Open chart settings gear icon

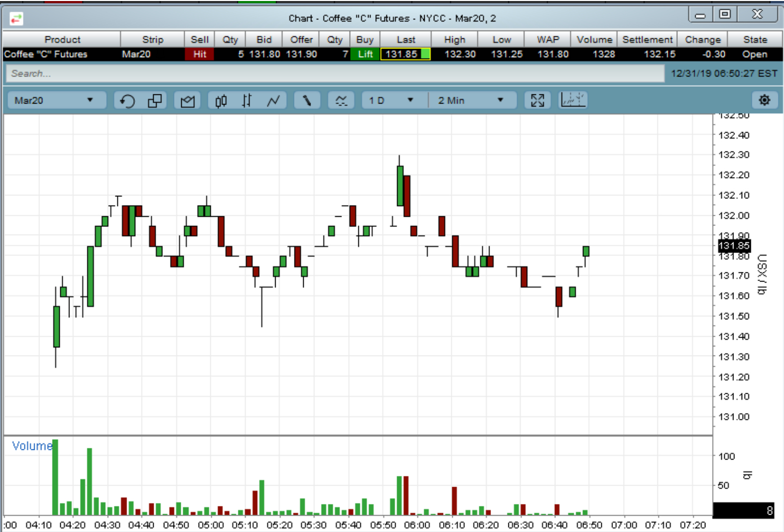pos(764,100)
